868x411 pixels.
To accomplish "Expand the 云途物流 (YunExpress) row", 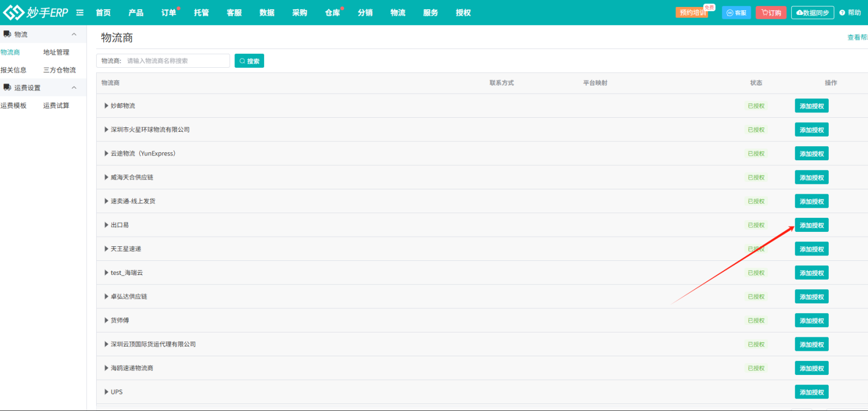I will coord(106,153).
